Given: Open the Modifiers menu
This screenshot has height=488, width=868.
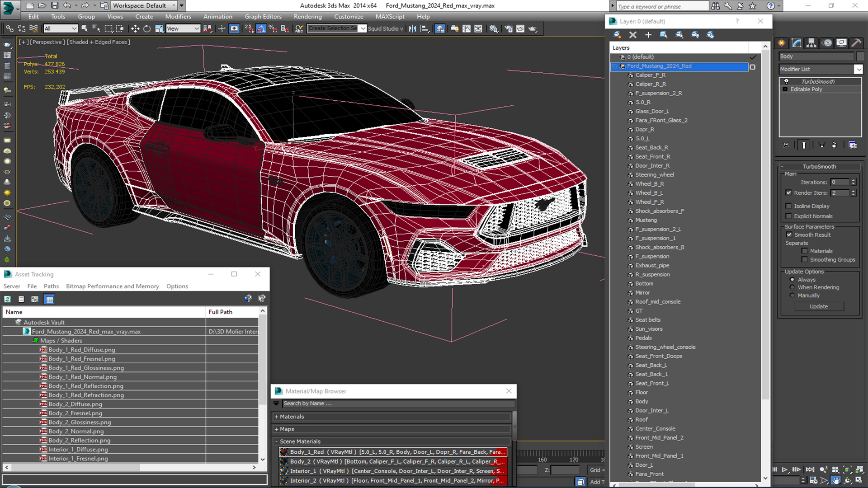Looking at the screenshot, I should click(178, 17).
